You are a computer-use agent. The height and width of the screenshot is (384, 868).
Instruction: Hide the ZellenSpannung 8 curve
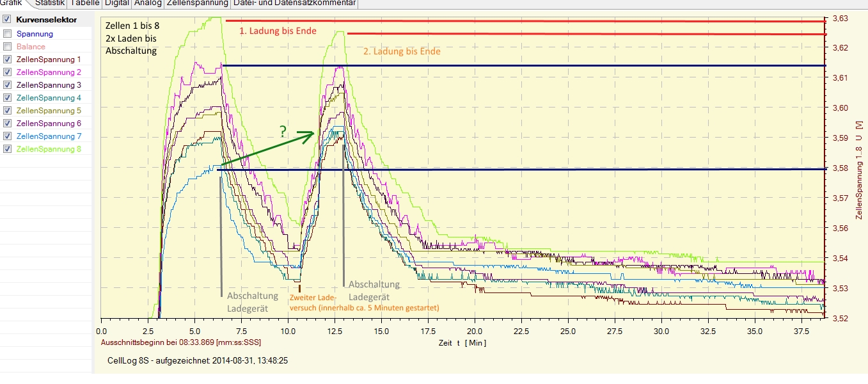tap(7, 148)
